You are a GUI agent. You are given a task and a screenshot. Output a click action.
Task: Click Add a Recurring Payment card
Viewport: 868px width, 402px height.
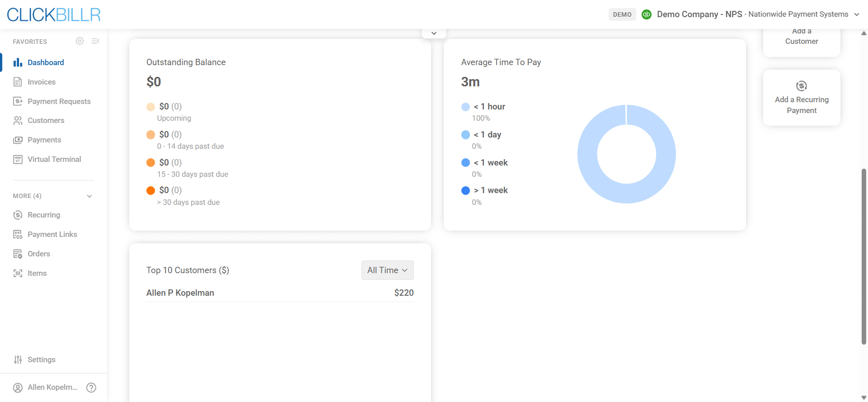pos(802,98)
